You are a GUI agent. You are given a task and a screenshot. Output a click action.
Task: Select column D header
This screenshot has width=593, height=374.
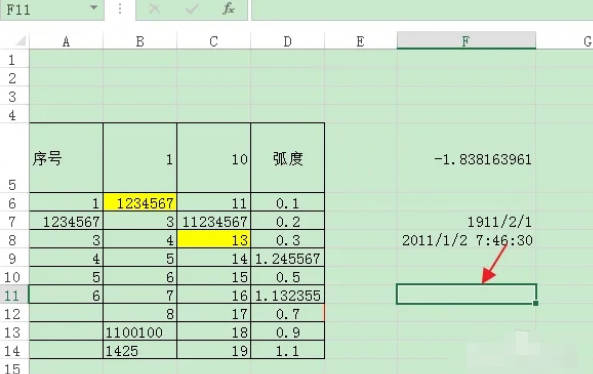pos(287,41)
